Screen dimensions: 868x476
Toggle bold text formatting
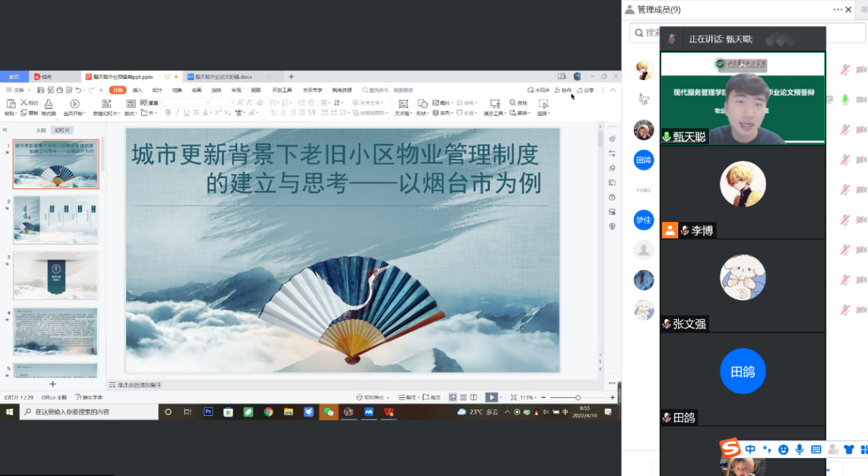coord(167,112)
